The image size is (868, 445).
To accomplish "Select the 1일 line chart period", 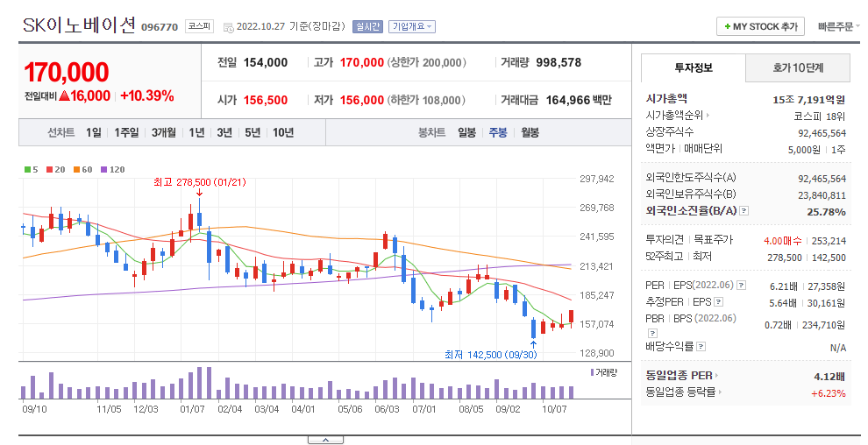I will [x=94, y=132].
